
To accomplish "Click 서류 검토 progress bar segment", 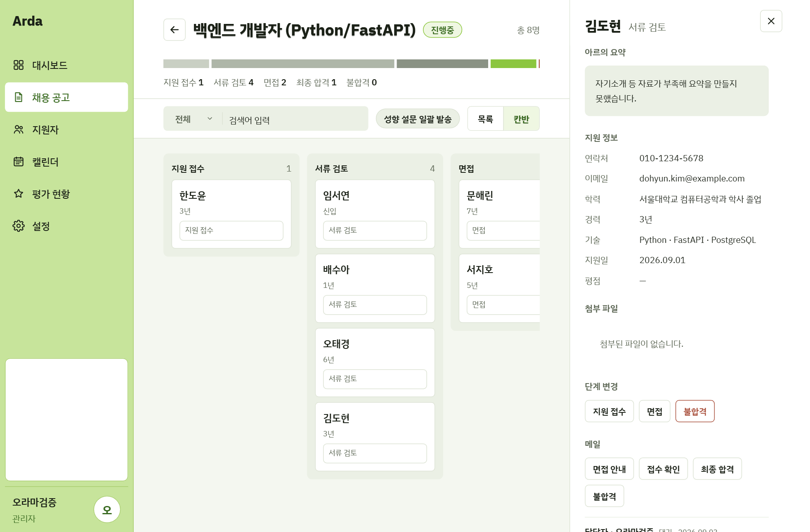I will tap(303, 64).
